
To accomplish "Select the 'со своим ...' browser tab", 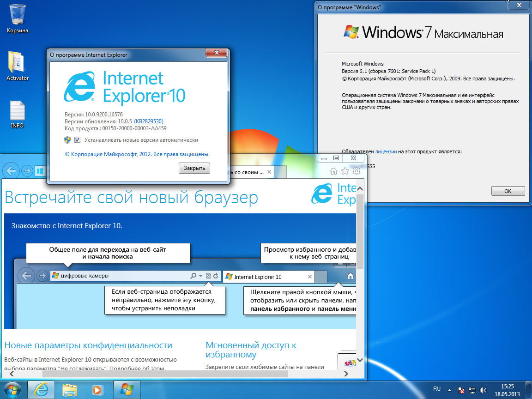I will 247,172.
